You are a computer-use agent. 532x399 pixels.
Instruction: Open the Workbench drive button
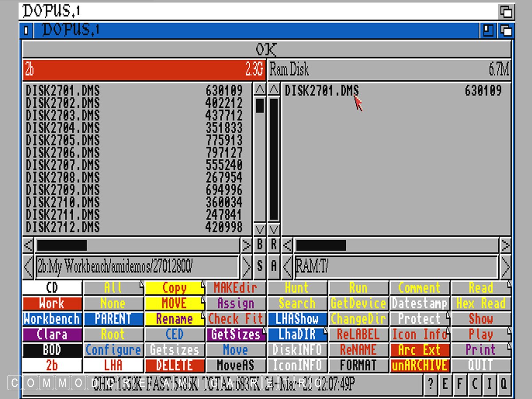point(52,319)
